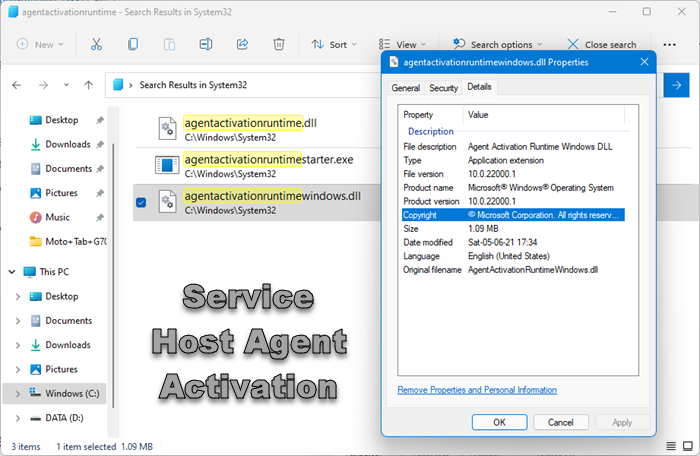Click the Cut scissors icon

(96, 44)
